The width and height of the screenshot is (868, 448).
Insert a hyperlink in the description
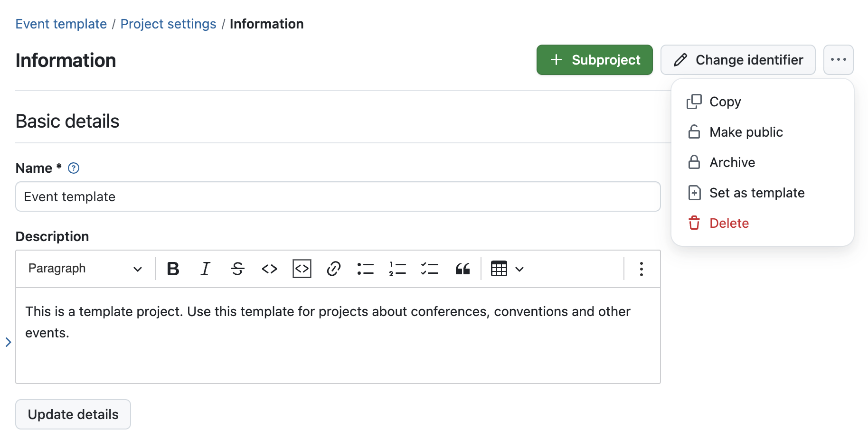point(333,269)
